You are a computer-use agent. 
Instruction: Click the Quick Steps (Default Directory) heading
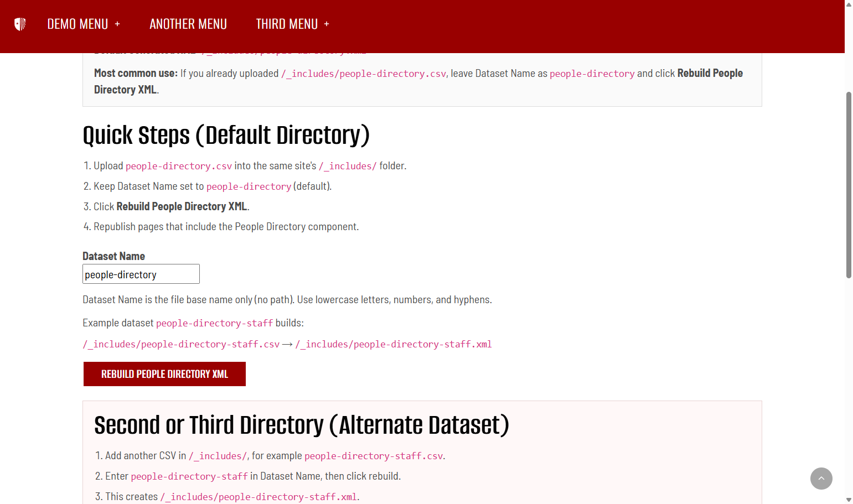(226, 136)
